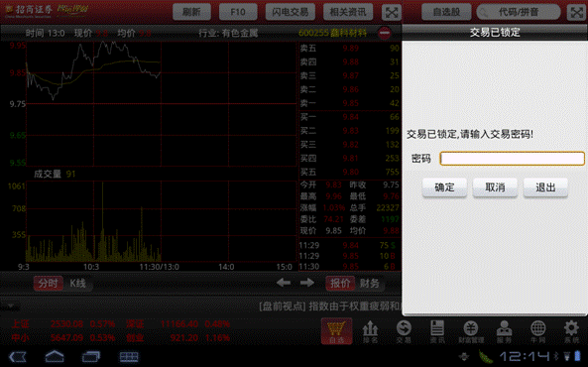Image resolution: width=588 pixels, height=367 pixels.
Task: Open the 服务 service icon
Action: point(504,331)
